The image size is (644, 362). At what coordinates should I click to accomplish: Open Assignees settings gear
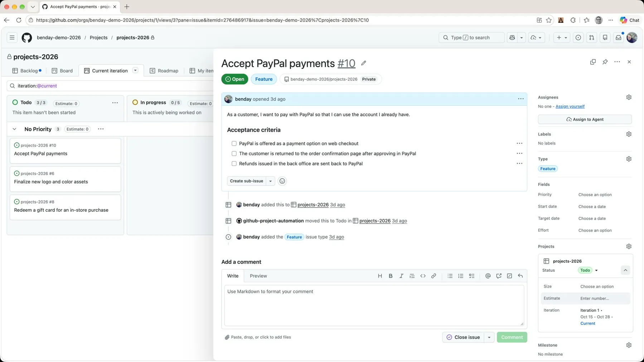click(629, 97)
